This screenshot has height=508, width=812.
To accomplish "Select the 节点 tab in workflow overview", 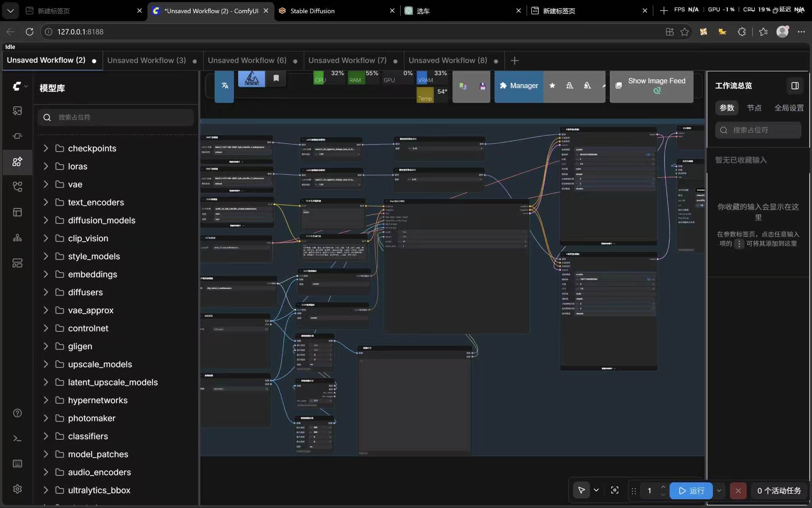I will tap(754, 108).
